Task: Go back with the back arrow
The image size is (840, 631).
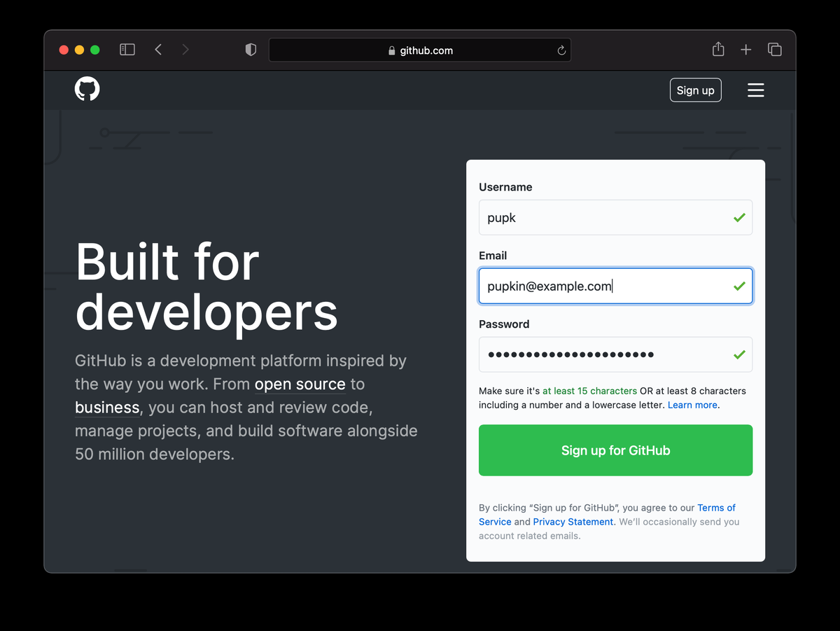Action: (x=158, y=50)
